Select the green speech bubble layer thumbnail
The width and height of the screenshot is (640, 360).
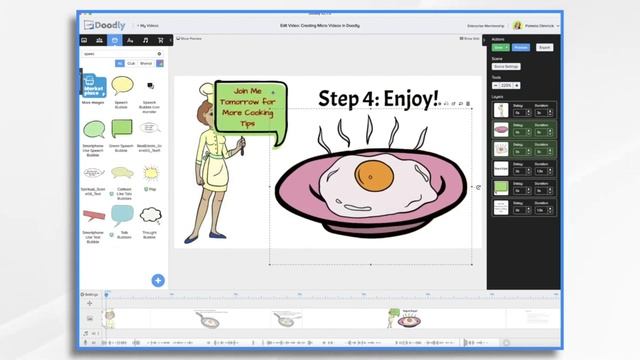pyautogui.click(x=501, y=188)
